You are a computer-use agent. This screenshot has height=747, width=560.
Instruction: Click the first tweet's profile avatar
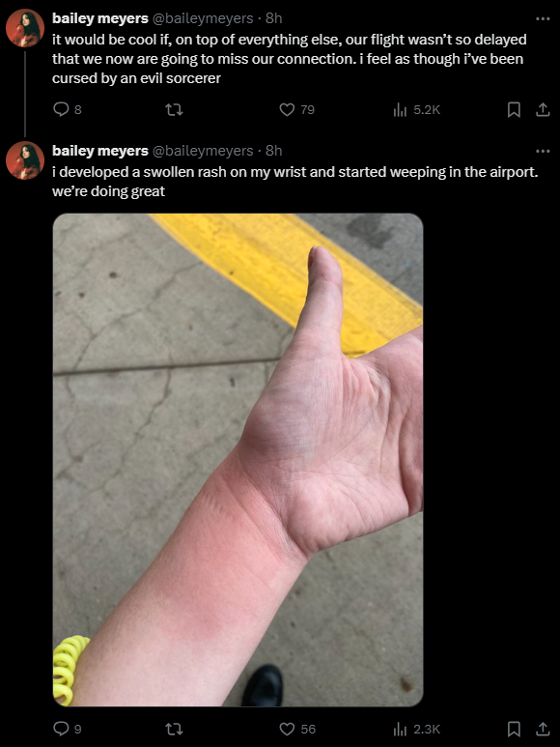(x=25, y=28)
